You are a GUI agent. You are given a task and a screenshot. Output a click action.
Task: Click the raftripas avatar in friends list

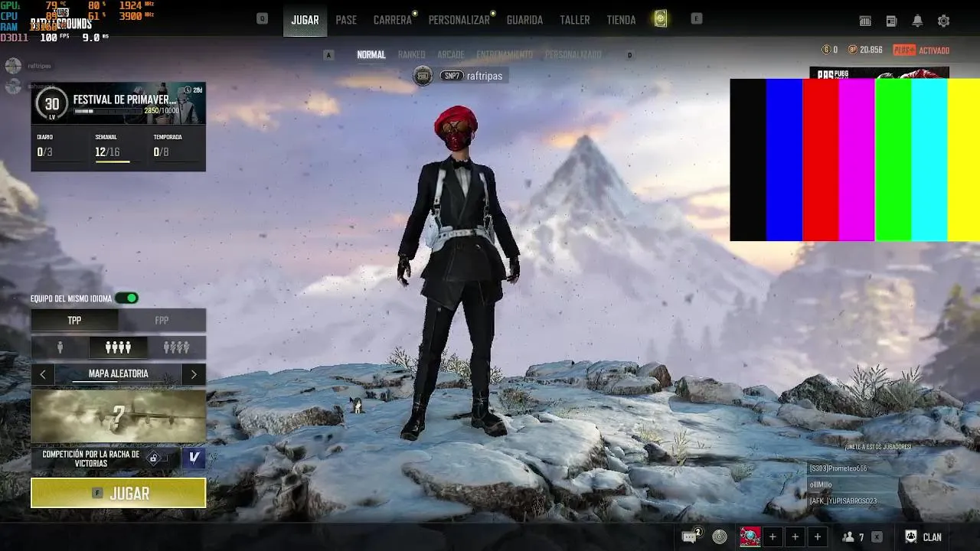click(x=13, y=66)
